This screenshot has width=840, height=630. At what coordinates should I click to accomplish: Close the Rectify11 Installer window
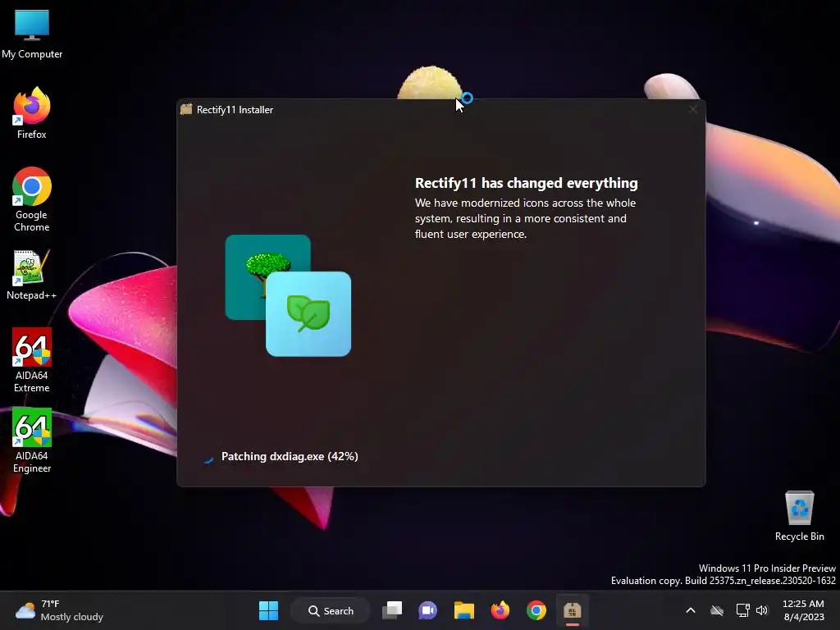[x=692, y=109]
